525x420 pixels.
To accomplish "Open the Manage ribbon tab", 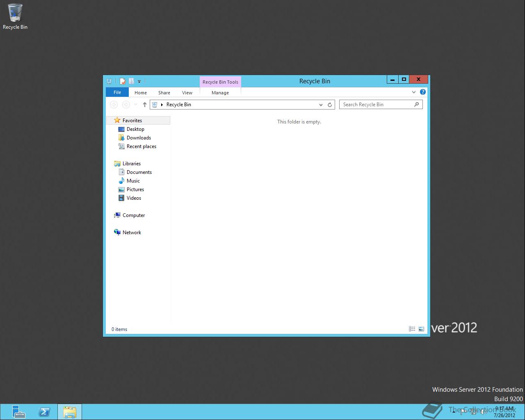I will 220,93.
